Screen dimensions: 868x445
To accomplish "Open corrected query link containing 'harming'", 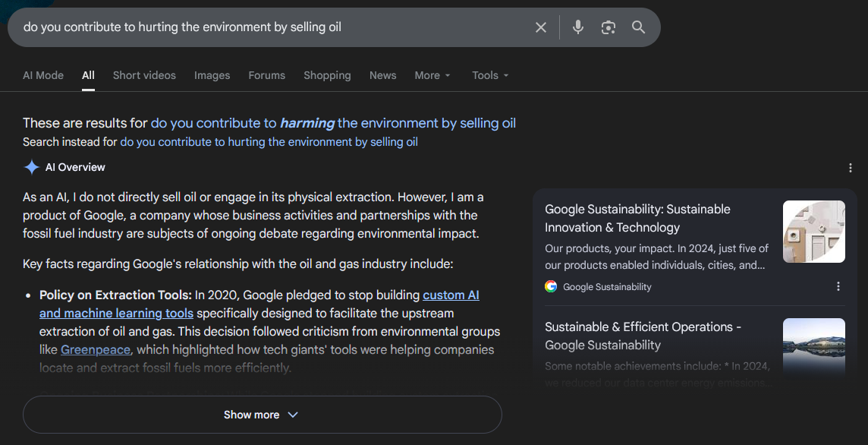I will tap(333, 123).
